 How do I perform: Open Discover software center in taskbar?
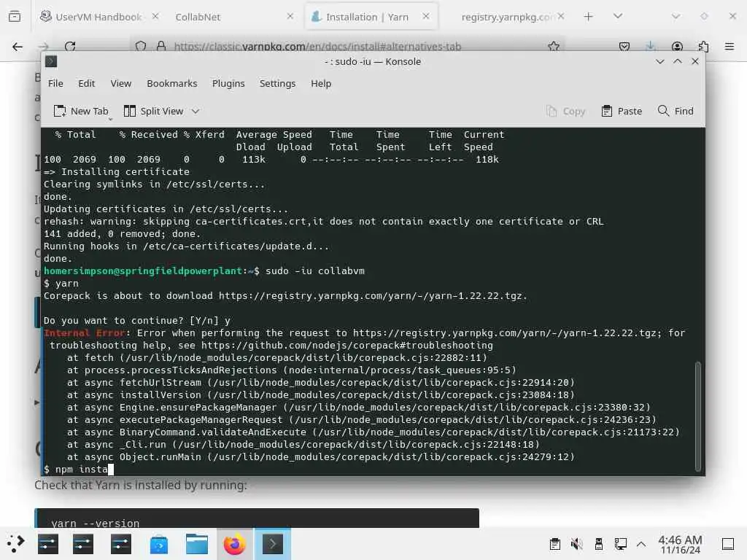pyautogui.click(x=158, y=544)
